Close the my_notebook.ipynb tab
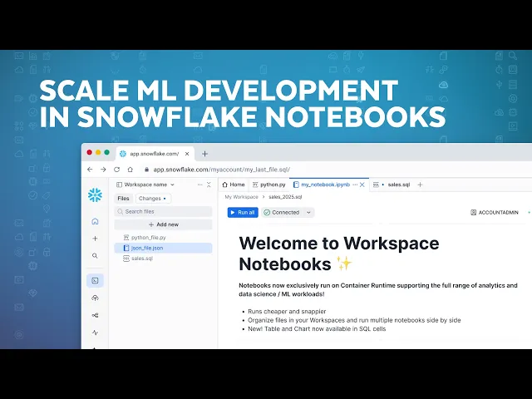 (362, 185)
